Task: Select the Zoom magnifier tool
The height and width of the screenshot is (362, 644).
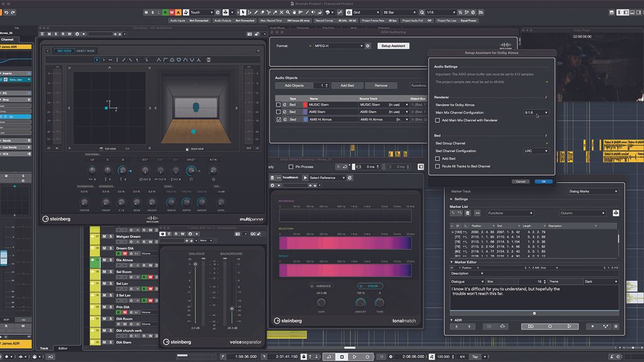Action: pyautogui.click(x=288, y=13)
